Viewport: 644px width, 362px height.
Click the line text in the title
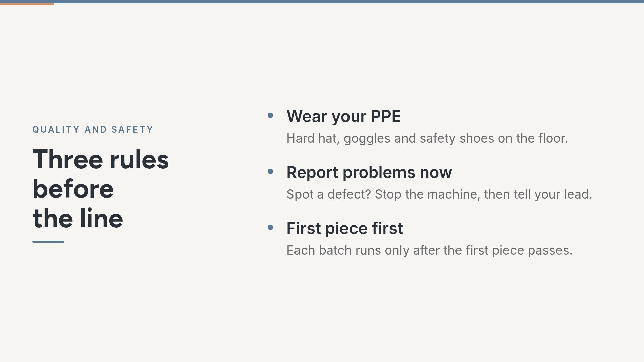(x=78, y=218)
